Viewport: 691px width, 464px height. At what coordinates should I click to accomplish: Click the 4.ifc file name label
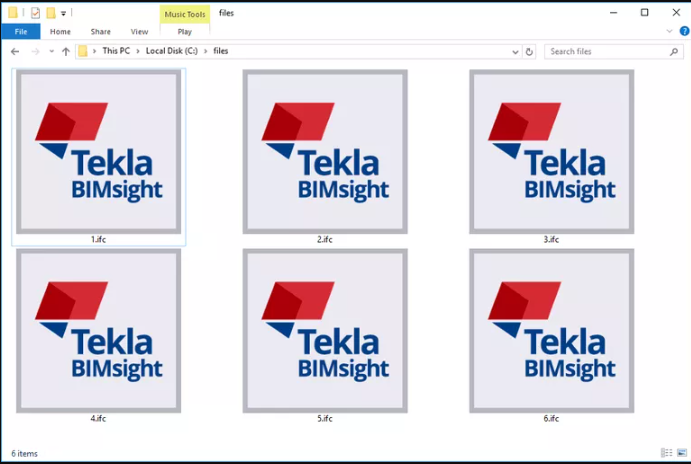coord(98,418)
